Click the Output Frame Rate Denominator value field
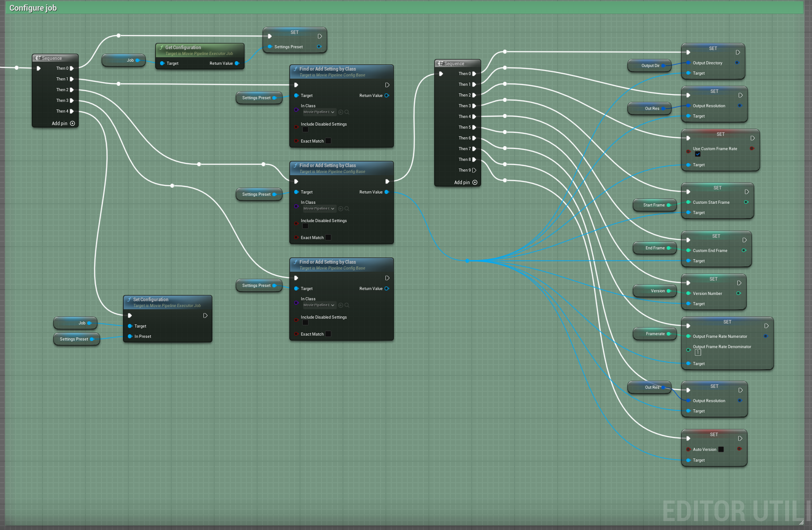 click(x=698, y=353)
